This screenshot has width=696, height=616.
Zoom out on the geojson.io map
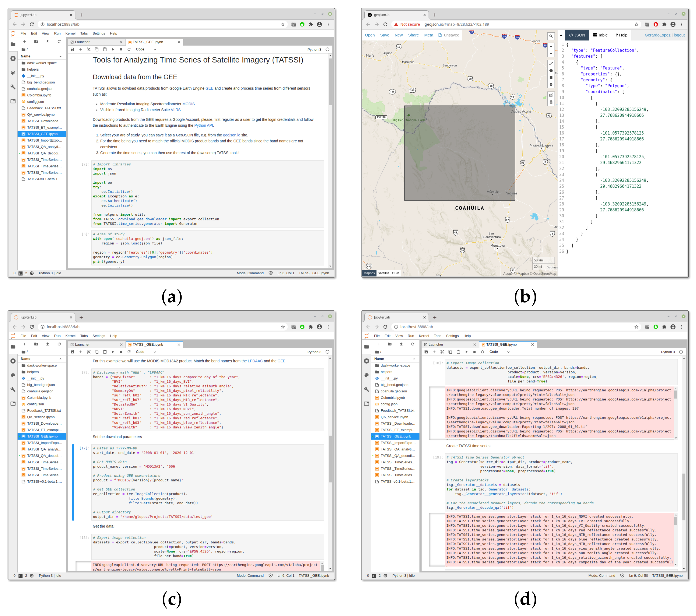[550, 53]
